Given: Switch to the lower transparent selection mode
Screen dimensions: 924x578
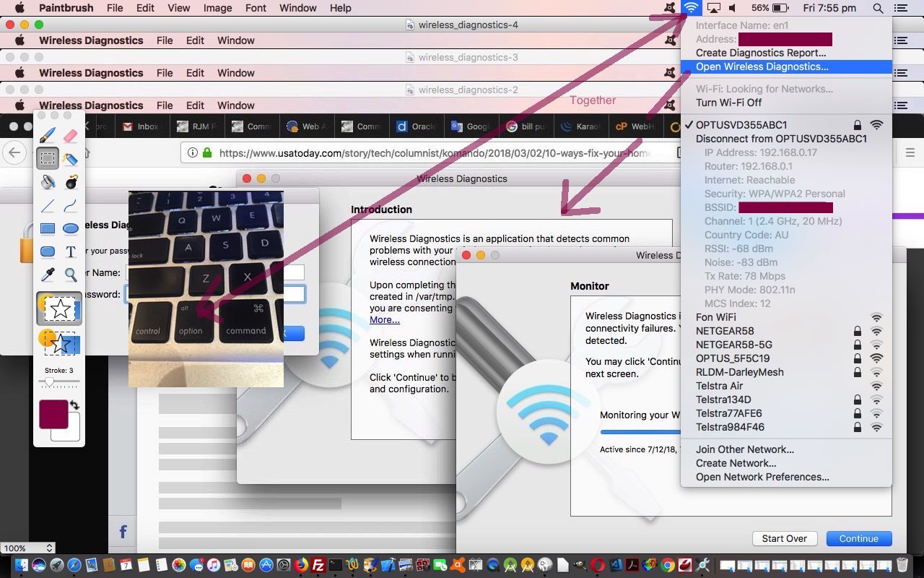Looking at the screenshot, I should [59, 342].
